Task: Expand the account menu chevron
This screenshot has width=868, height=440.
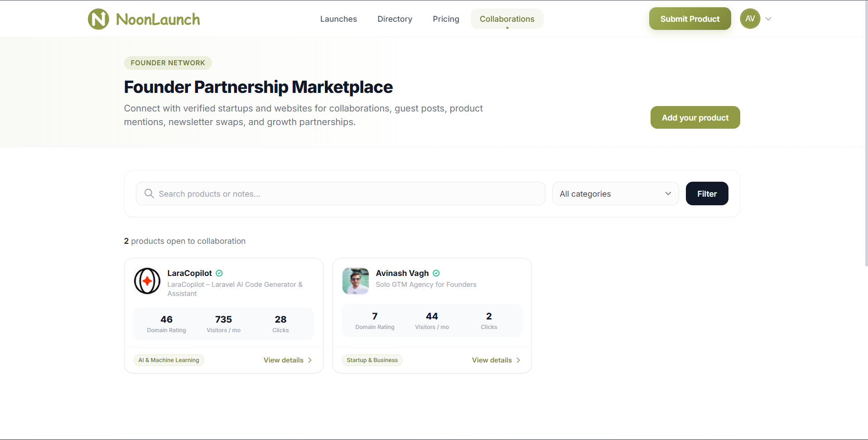Action: 768,19
